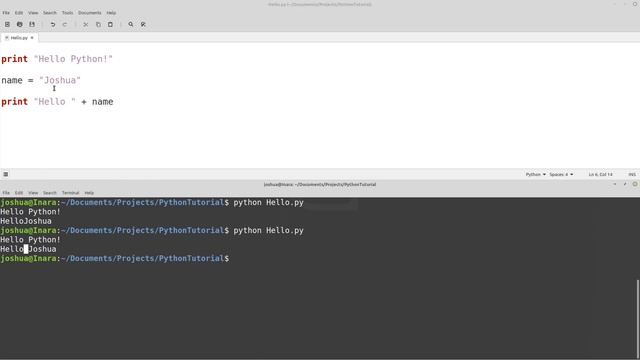Click the Redo toolbar icon
Image resolution: width=640 pixels, height=360 pixels.
(65, 24)
